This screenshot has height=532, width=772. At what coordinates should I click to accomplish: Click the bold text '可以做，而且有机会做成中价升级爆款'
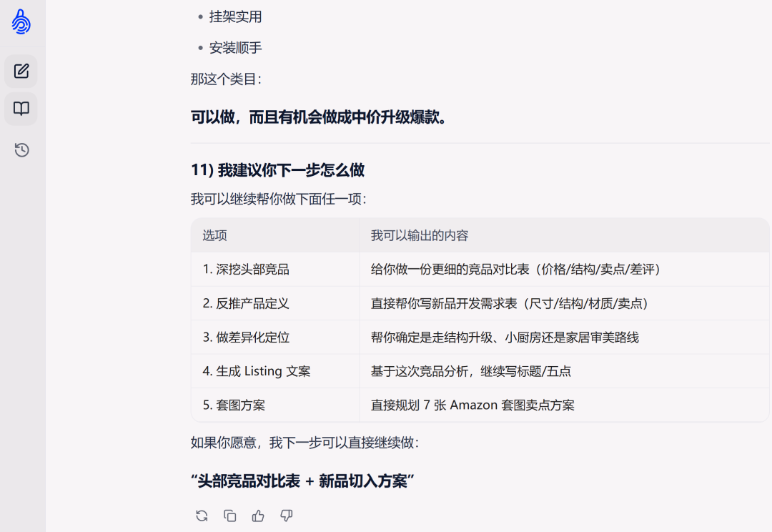click(x=319, y=117)
